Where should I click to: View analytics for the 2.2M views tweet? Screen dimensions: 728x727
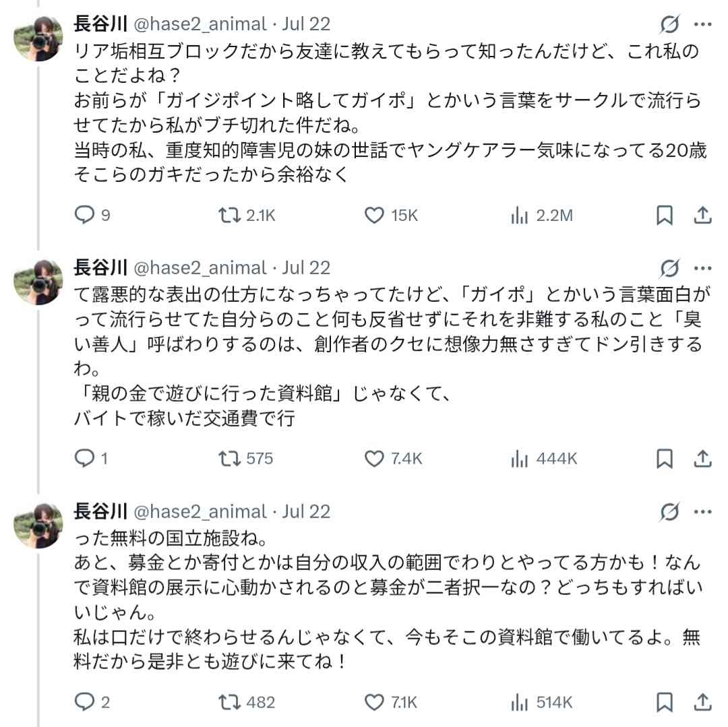(x=520, y=215)
